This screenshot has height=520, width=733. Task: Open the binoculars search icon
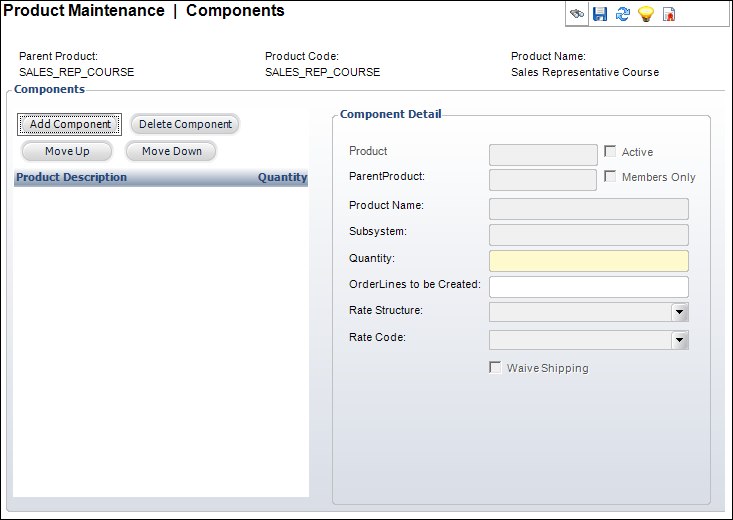(577, 14)
